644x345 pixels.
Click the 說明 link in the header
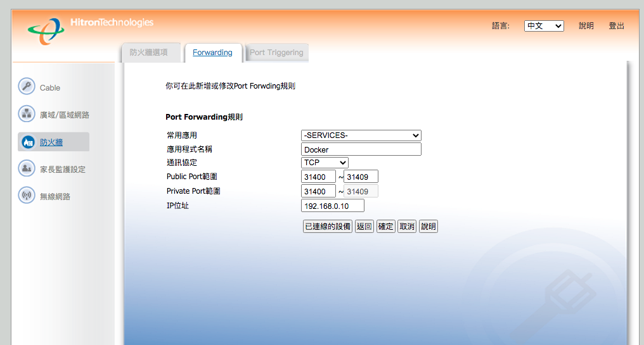tap(586, 26)
